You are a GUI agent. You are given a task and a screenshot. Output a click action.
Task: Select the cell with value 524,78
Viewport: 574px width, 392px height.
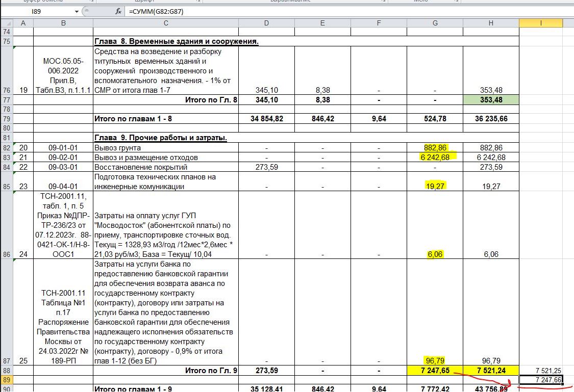pyautogui.click(x=435, y=119)
